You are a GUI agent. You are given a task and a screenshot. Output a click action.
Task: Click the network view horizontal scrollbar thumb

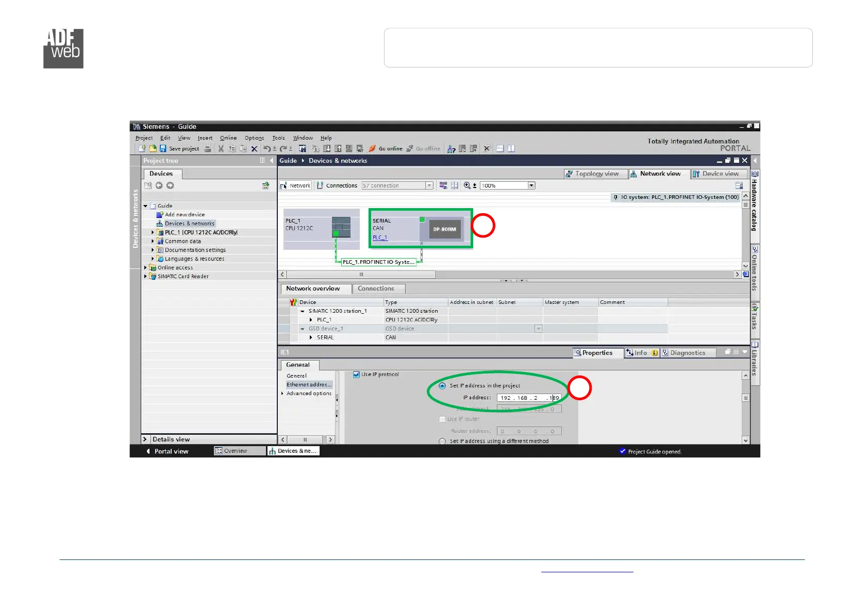(x=361, y=275)
